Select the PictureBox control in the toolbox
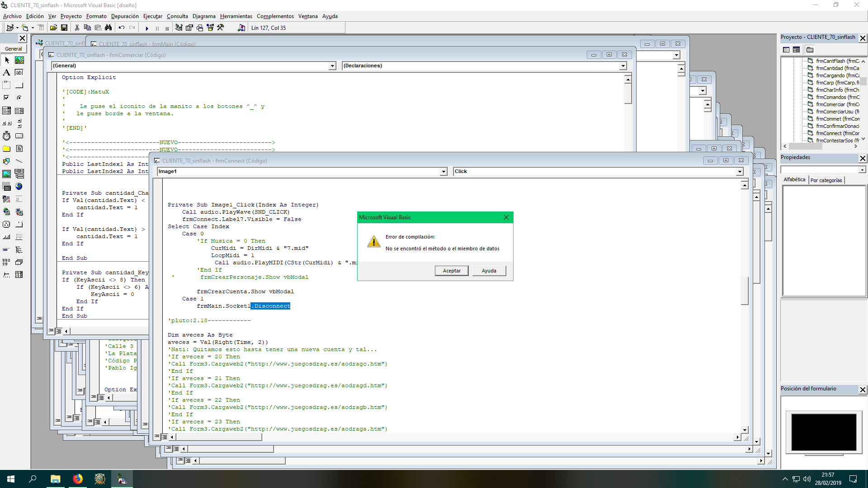Viewport: 868px width, 488px height. point(19,60)
